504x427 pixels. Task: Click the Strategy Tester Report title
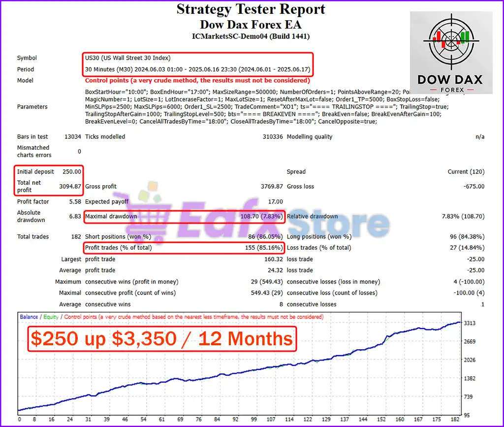click(251, 9)
